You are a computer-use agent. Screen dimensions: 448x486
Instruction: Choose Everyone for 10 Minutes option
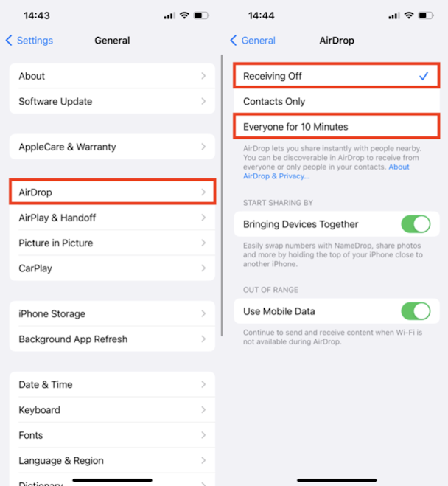point(337,126)
